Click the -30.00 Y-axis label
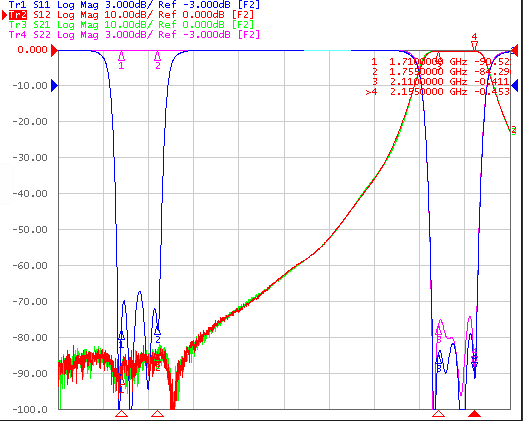Viewport: 523px width, 421px height. click(x=30, y=158)
